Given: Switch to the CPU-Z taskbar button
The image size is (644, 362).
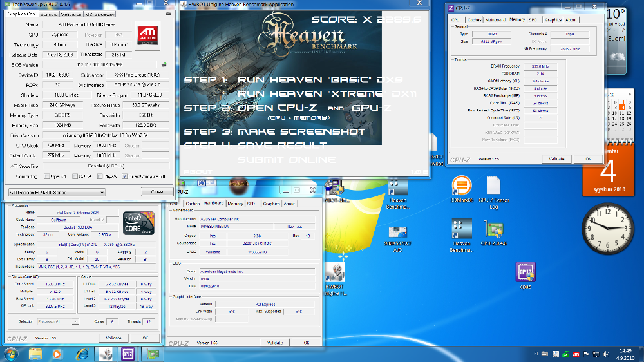Looking at the screenshot, I should (128, 354).
